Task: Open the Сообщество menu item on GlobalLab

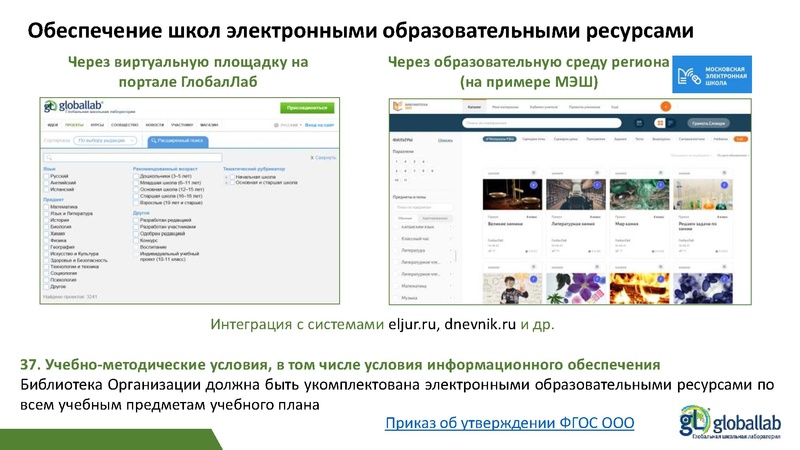Action: click(x=125, y=125)
